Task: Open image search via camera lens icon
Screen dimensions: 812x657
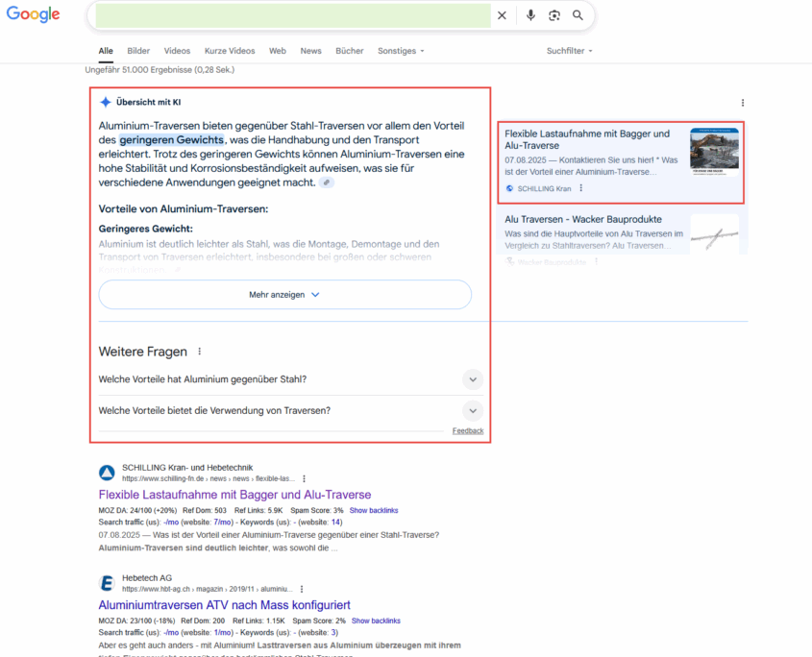Action: point(554,15)
